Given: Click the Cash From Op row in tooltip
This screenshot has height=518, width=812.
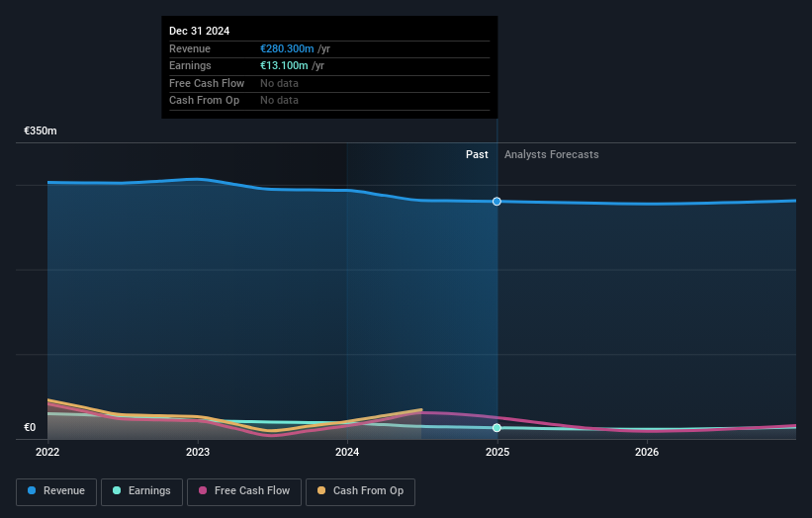Looking at the screenshot, I should click(x=329, y=101).
